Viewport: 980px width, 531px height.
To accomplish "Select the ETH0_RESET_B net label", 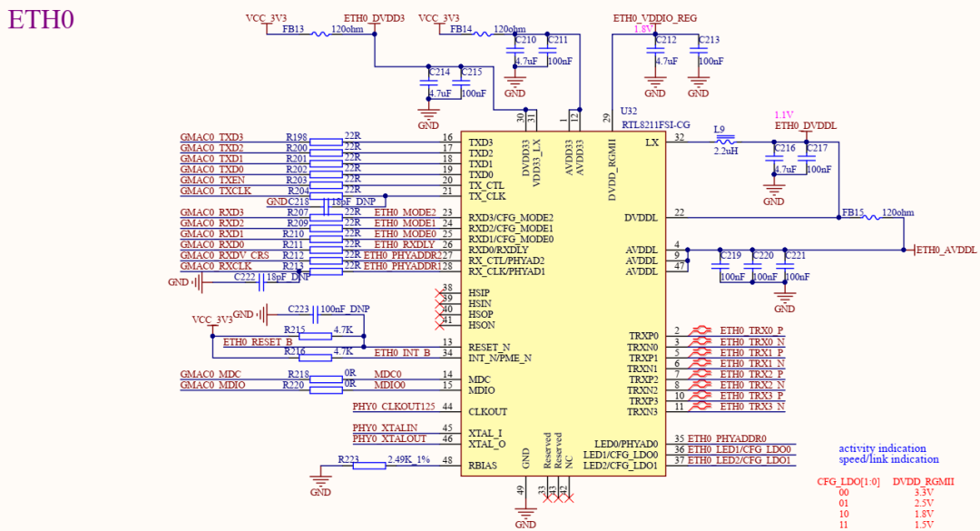I will coord(258,342).
